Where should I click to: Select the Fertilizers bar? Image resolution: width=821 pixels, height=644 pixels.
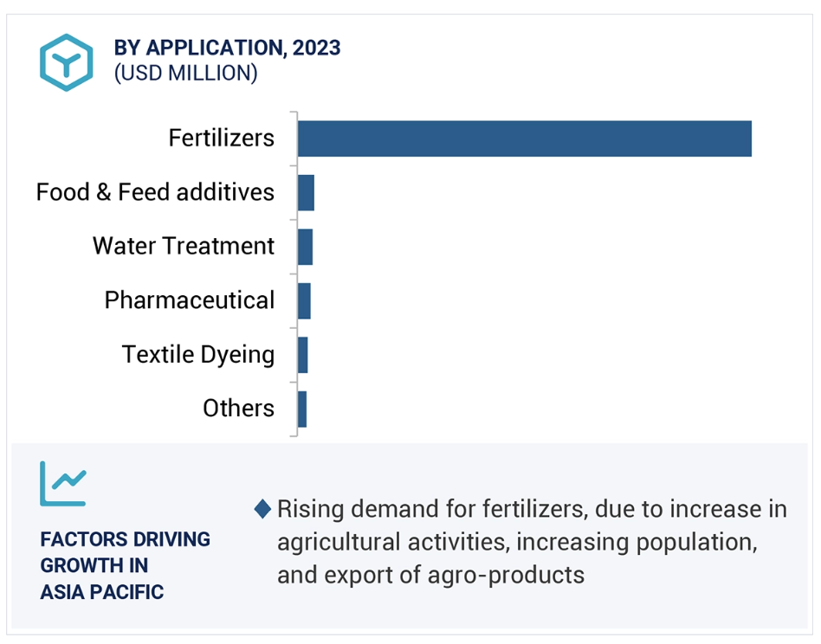click(x=525, y=138)
